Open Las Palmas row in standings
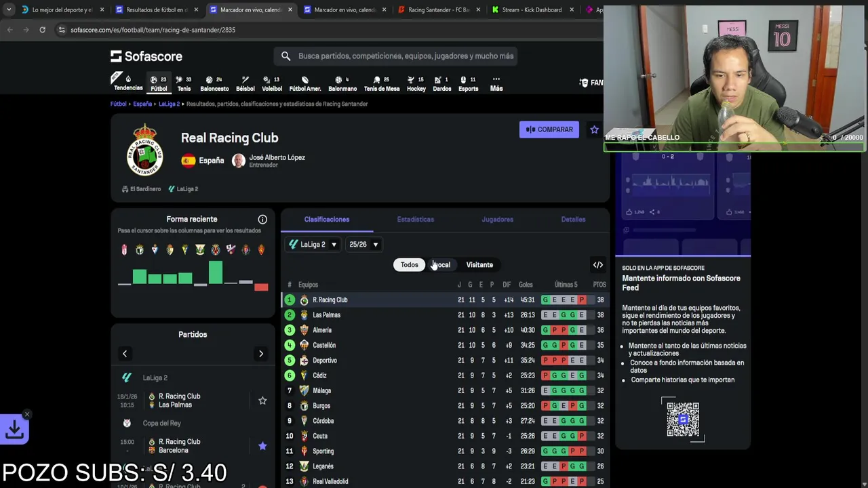Viewport: 868px width, 488px height. click(x=444, y=315)
